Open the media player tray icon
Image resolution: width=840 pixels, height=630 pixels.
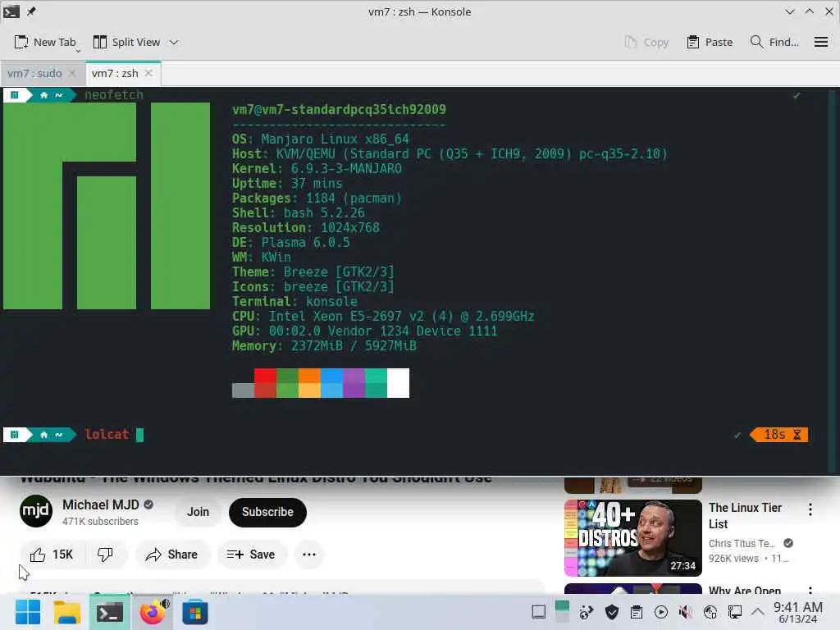click(661, 612)
